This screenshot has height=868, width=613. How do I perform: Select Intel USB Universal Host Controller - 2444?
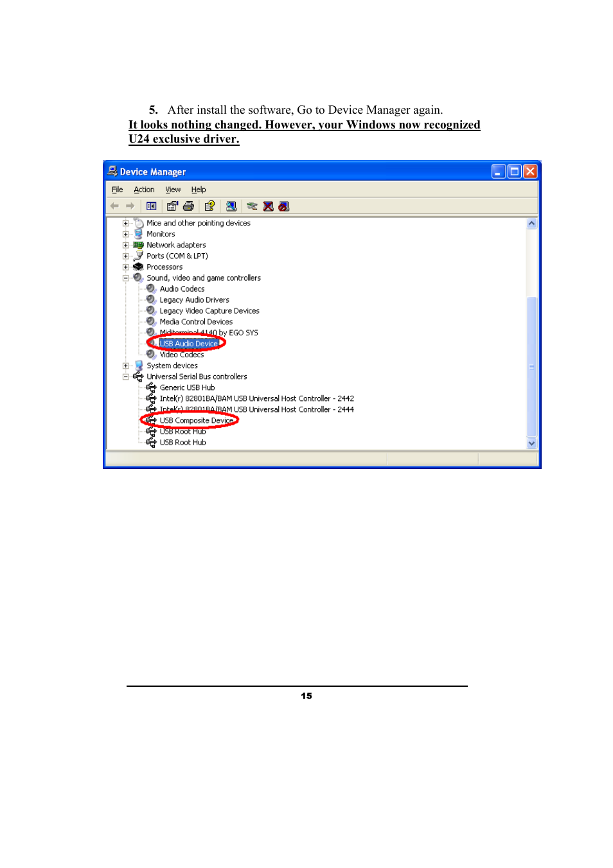pyautogui.click(x=257, y=409)
